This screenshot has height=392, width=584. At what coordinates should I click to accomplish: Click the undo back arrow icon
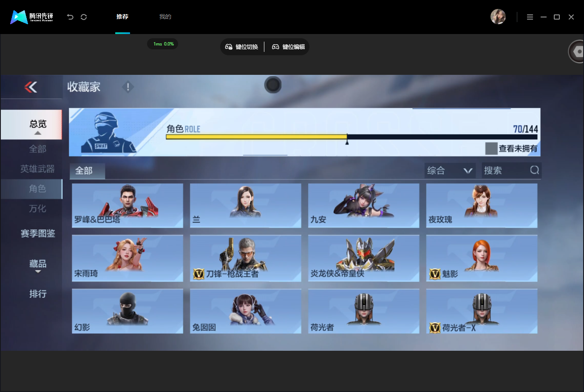(x=70, y=17)
